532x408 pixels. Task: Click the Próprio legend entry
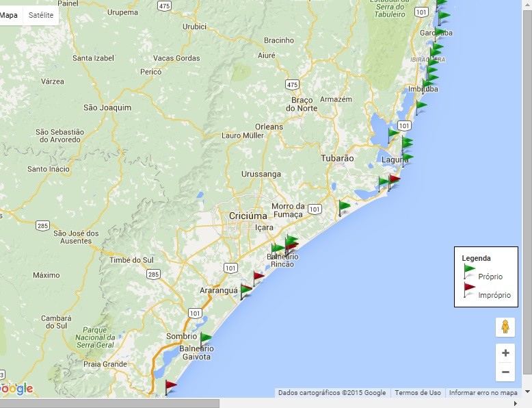pyautogui.click(x=484, y=273)
